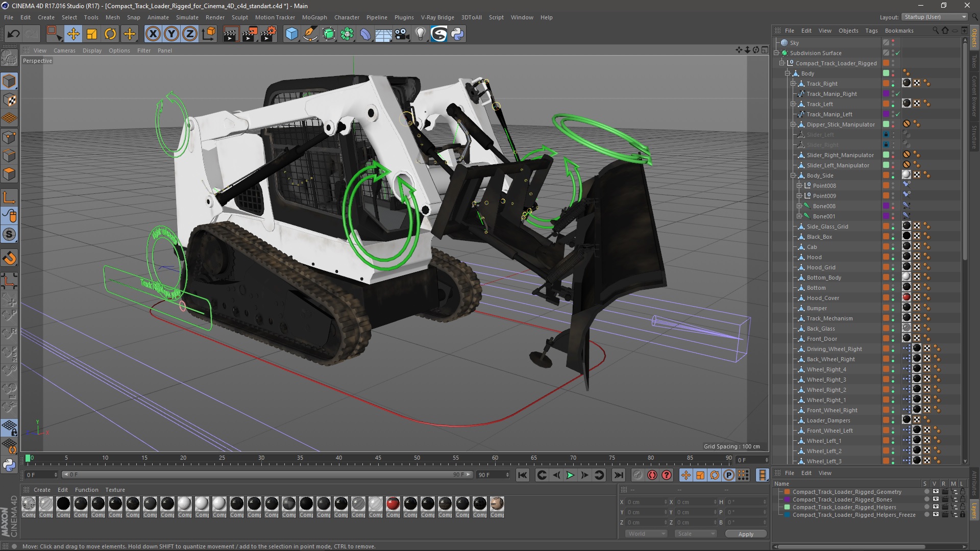Select the red material swatch
Screen dimensions: 980x551
393,504
